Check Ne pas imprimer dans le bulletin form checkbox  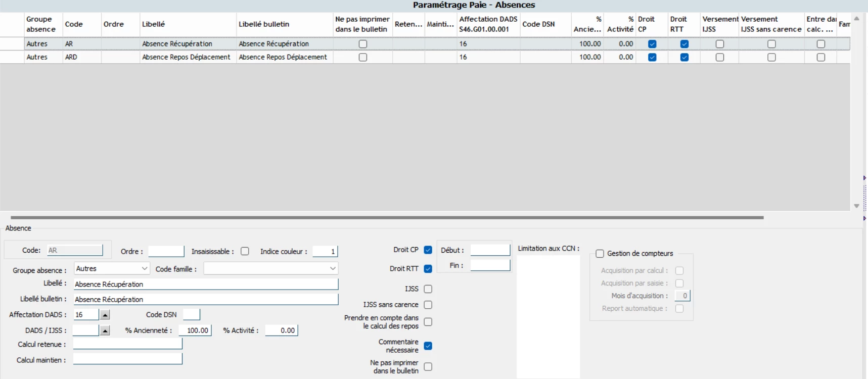pos(428,366)
